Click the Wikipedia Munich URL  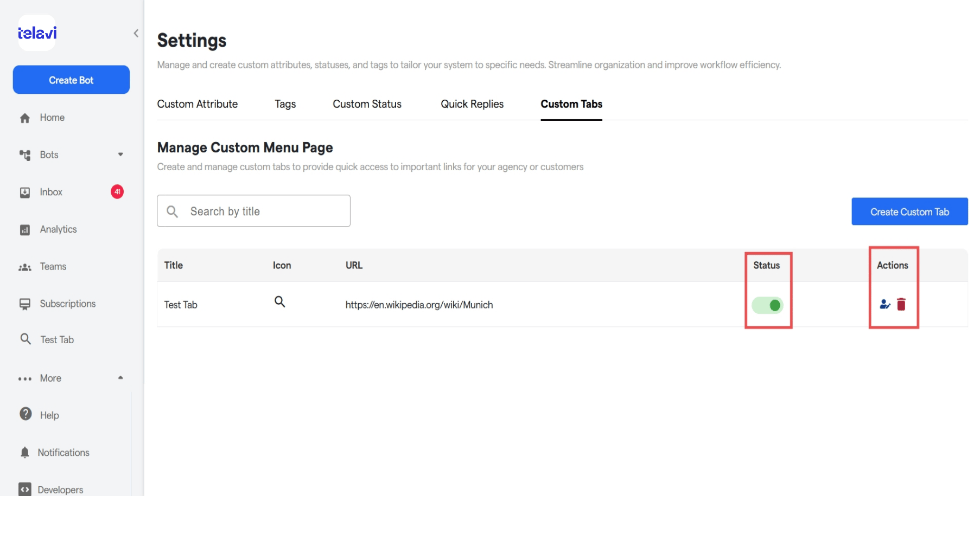tap(419, 305)
